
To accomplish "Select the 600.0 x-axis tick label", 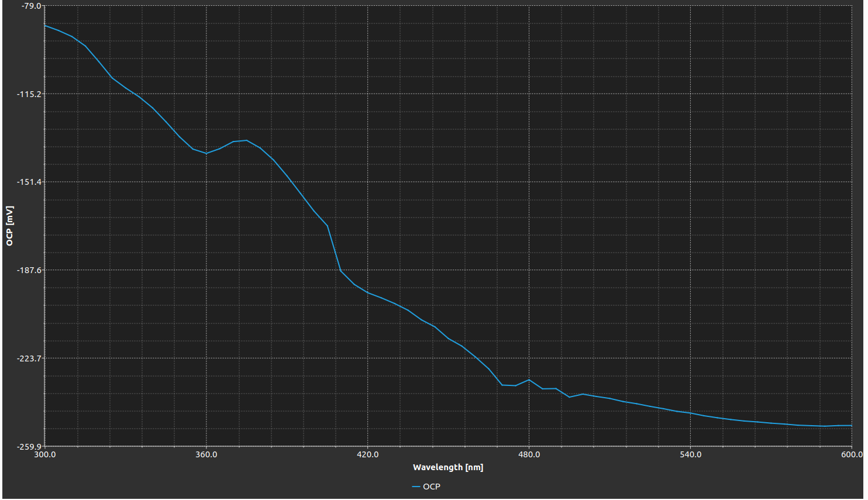I will (852, 454).
